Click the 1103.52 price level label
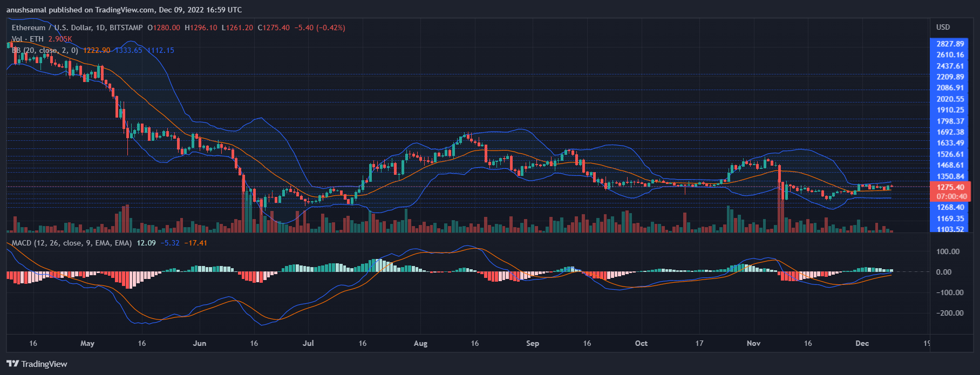This screenshot has width=980, height=375. point(950,229)
